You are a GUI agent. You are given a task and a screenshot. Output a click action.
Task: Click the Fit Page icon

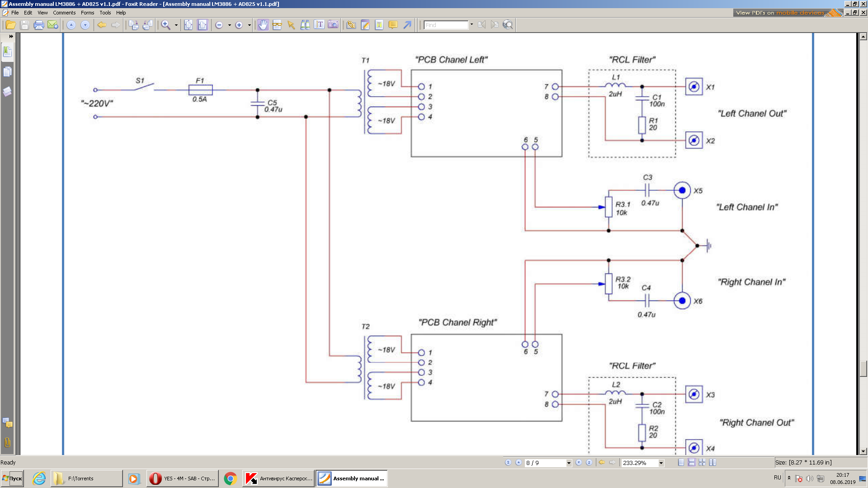pos(189,25)
